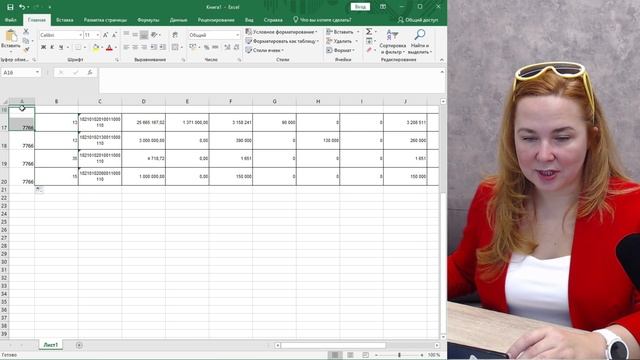Image resolution: width=640 pixels, height=360 pixels.
Task: Save the workbook from the quick access toolbar
Action: 10,7
